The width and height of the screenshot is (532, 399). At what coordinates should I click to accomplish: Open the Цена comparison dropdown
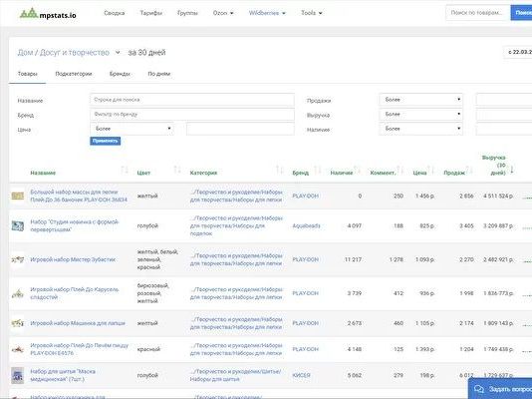[x=132, y=129]
